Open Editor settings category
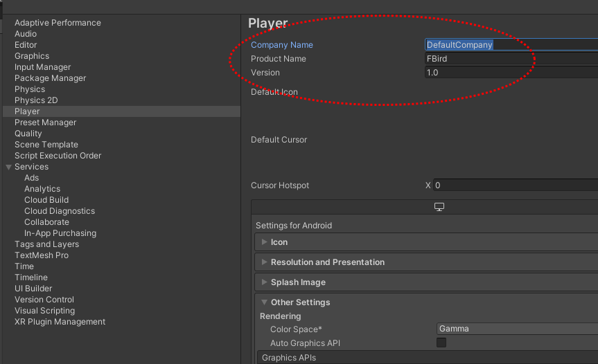Viewport: 598px width, 364px height. click(26, 45)
